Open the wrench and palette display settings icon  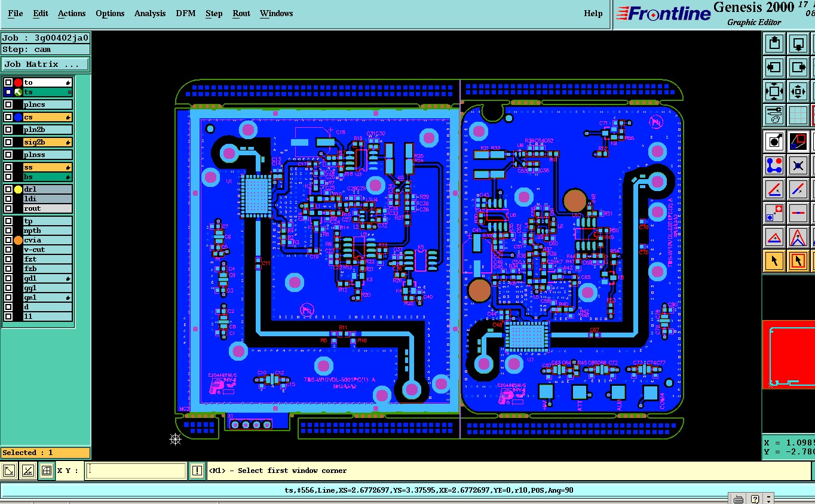click(x=775, y=115)
